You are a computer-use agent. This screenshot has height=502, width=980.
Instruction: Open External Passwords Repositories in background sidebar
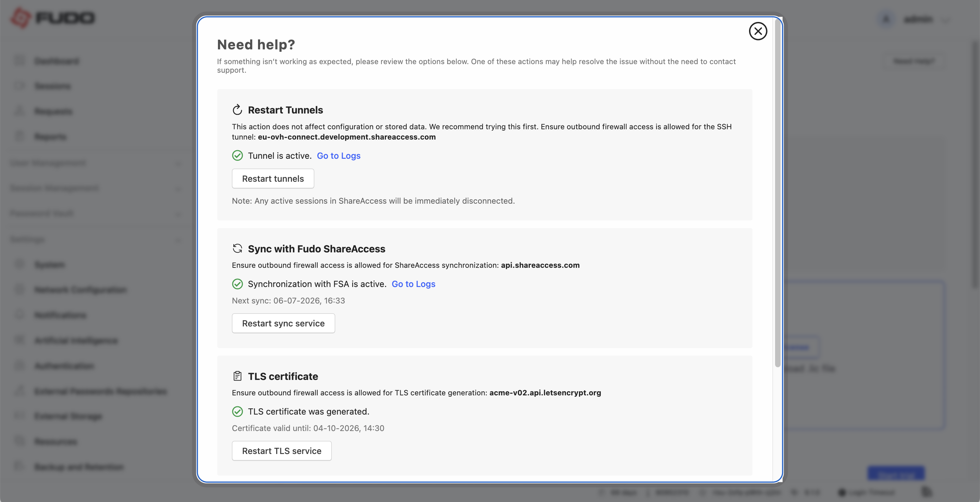[x=100, y=391]
